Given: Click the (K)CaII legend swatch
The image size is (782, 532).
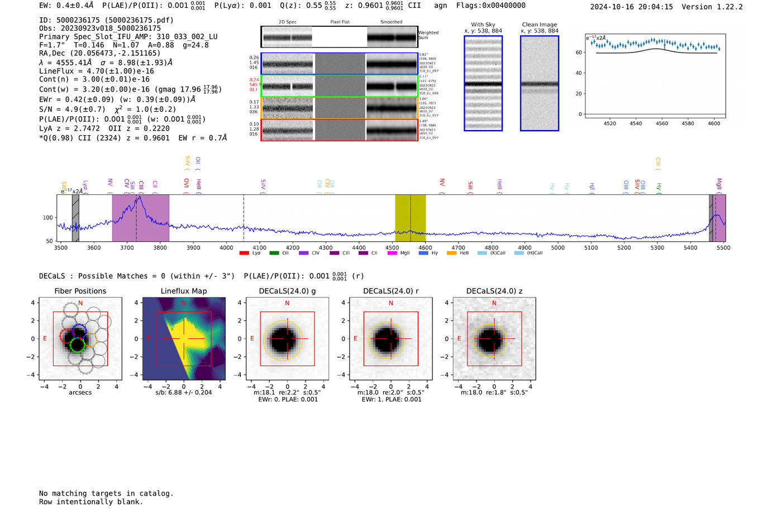Looking at the screenshot, I should [482, 253].
